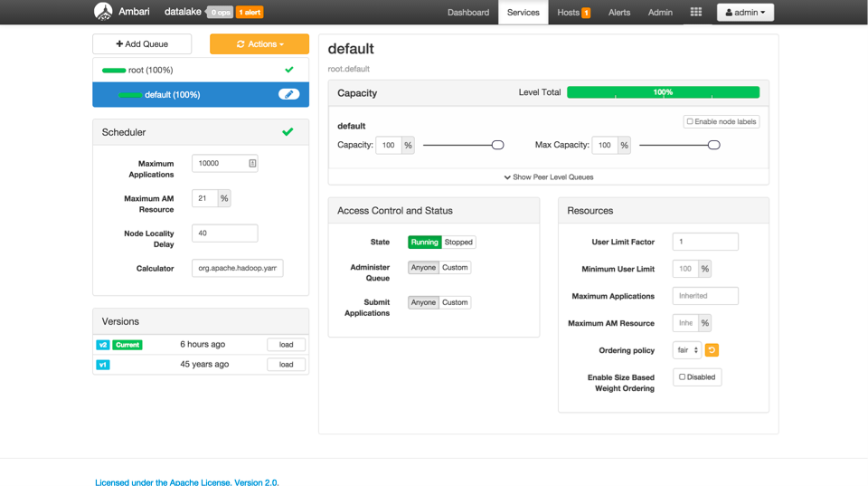Load version v1
868x486 pixels.
tap(286, 365)
